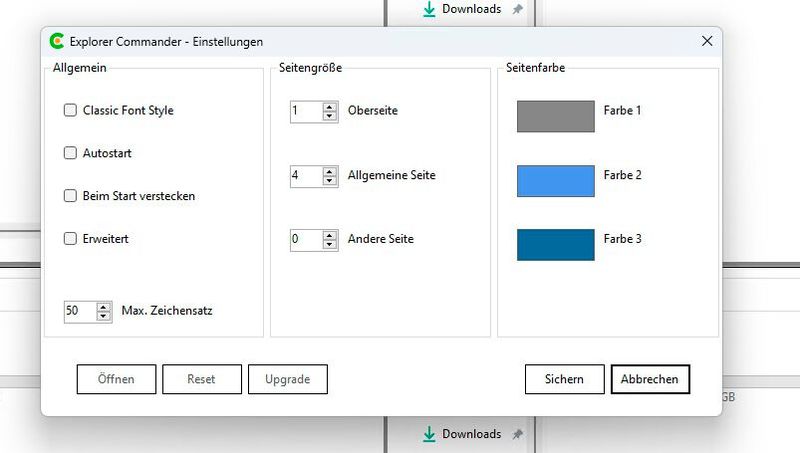
Task: Click the Max. Zeichensatz label
Action: point(167,311)
